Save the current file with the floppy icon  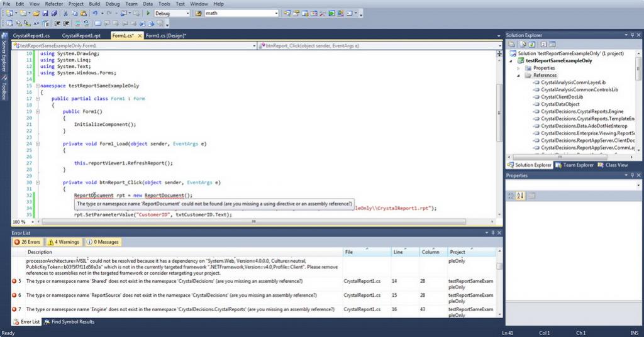45,13
